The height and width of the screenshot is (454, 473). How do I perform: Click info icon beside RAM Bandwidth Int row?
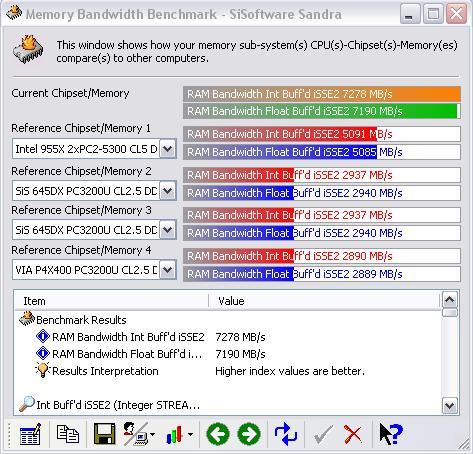[x=43, y=336]
